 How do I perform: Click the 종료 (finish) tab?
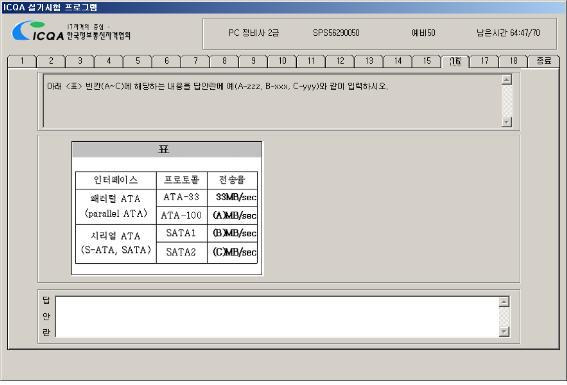[x=544, y=61]
